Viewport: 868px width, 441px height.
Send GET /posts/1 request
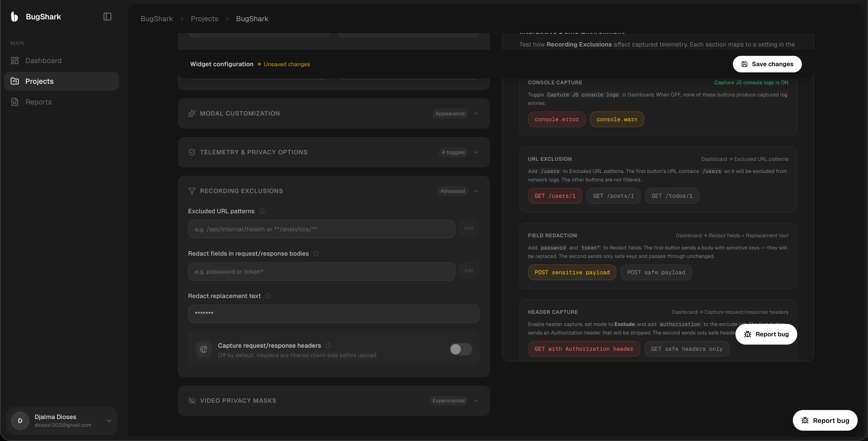coord(613,196)
